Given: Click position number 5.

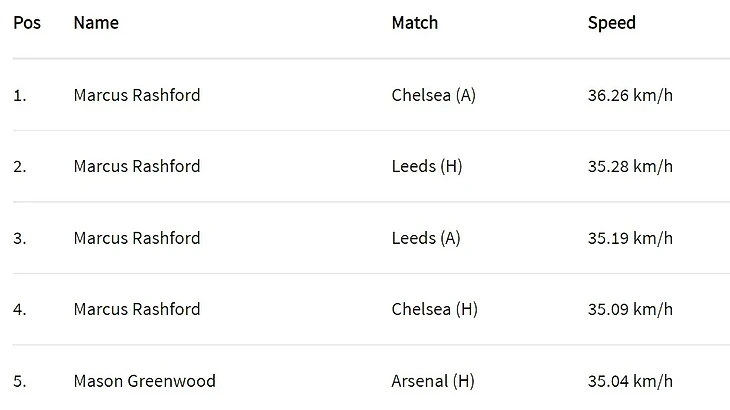Looking at the screenshot, I should (20, 381).
